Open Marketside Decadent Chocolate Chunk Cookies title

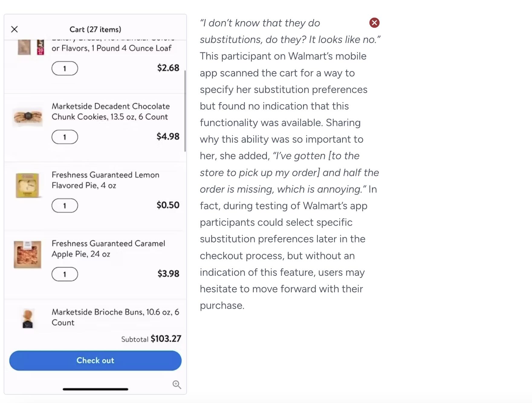pyautogui.click(x=111, y=111)
